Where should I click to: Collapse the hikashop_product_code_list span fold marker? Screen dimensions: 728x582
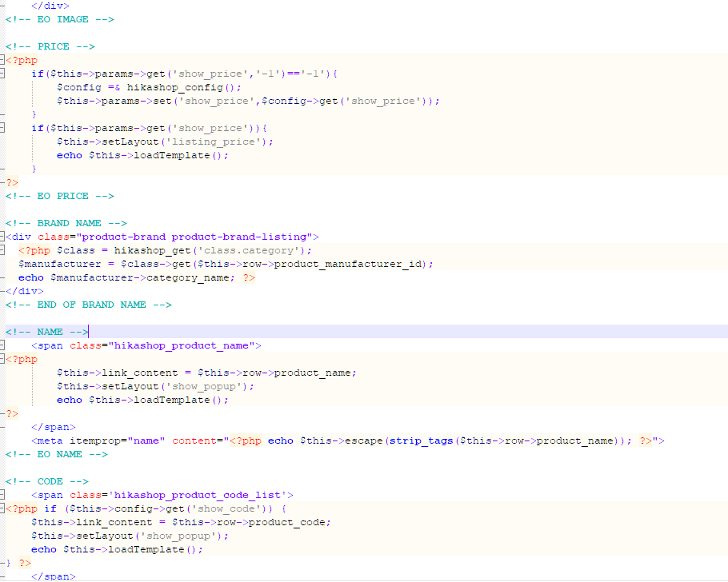2,495
